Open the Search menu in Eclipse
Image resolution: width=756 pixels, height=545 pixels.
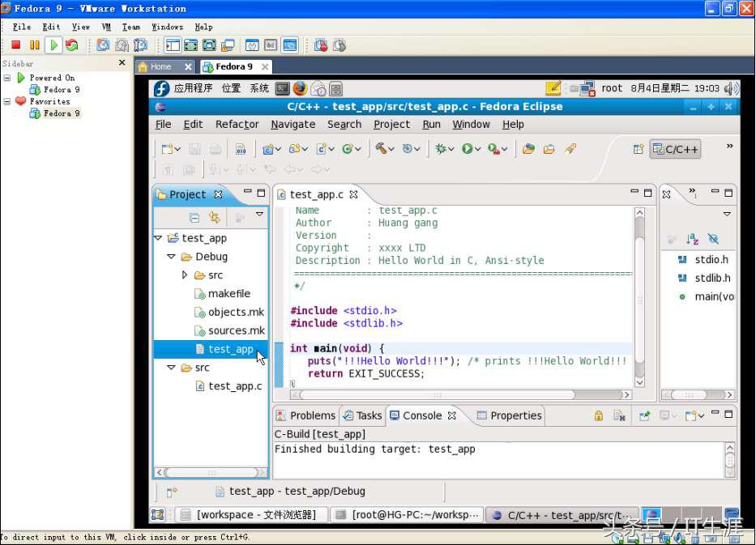(x=344, y=124)
